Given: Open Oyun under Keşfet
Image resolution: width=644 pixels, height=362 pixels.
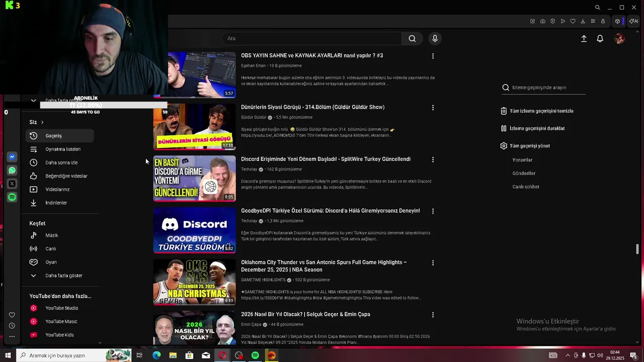Looking at the screenshot, I should point(59,262).
